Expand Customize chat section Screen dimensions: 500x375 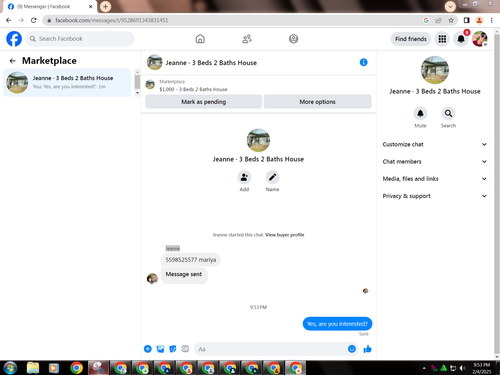pyautogui.click(x=434, y=144)
